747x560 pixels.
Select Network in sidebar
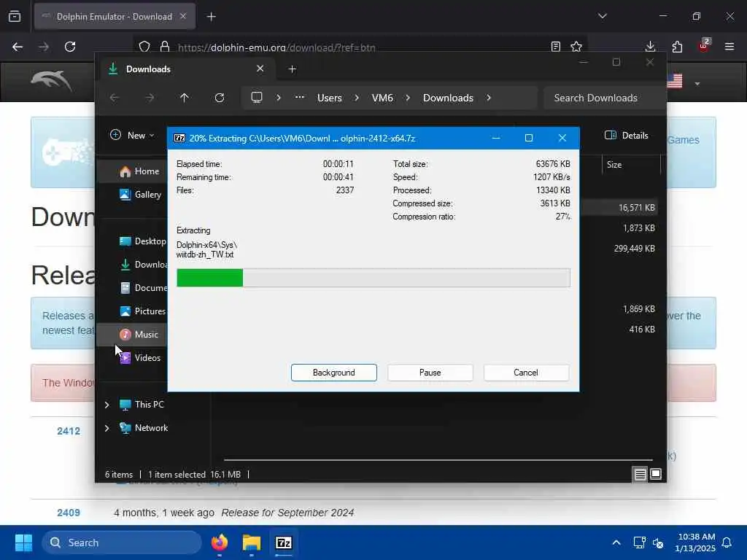point(151,427)
